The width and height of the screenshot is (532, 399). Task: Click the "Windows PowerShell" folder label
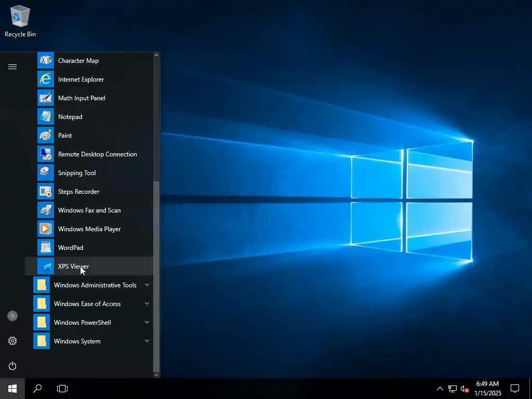click(x=83, y=322)
